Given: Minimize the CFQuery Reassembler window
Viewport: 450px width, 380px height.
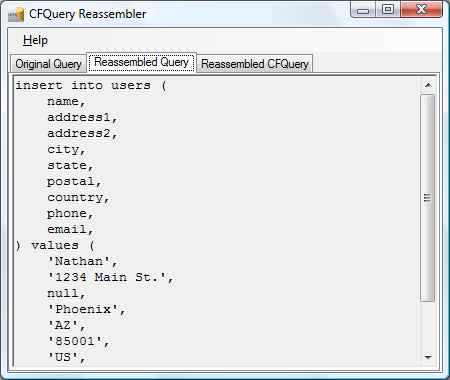Looking at the screenshot, I should [363, 10].
